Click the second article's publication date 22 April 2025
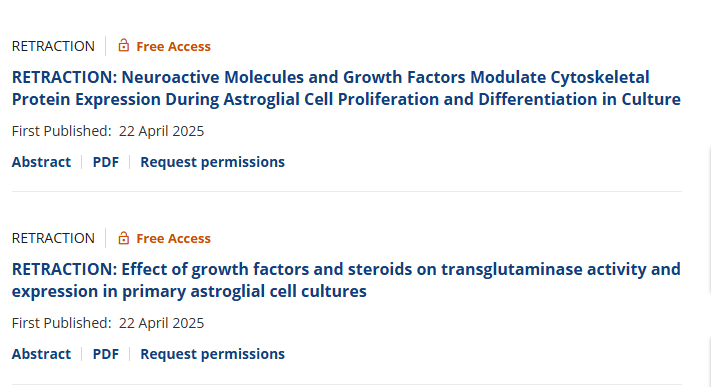This screenshot has height=387, width=711. point(161,323)
